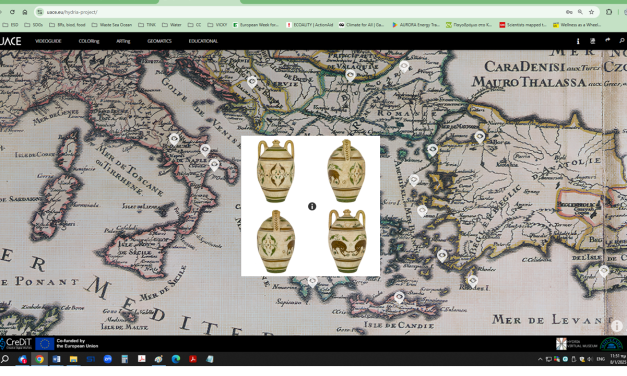Image resolution: width=627 pixels, height=376 pixels.
Task: Select the top-right vase image
Action: pyautogui.click(x=346, y=171)
